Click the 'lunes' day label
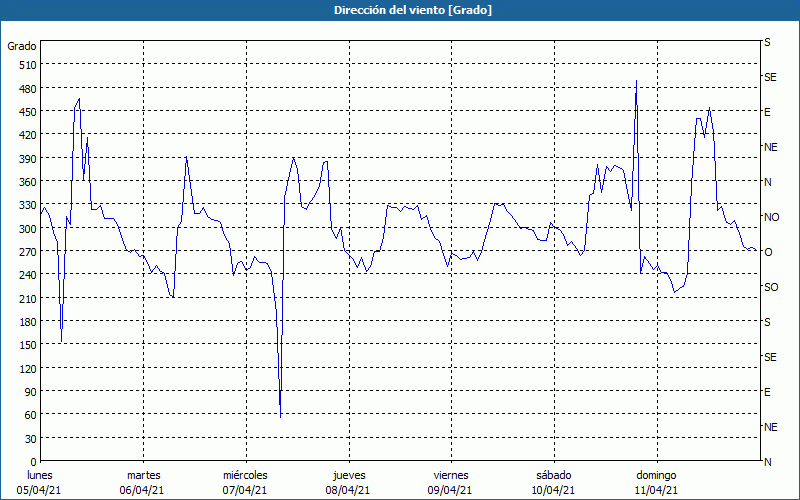The width and height of the screenshot is (800, 500). 40,476
